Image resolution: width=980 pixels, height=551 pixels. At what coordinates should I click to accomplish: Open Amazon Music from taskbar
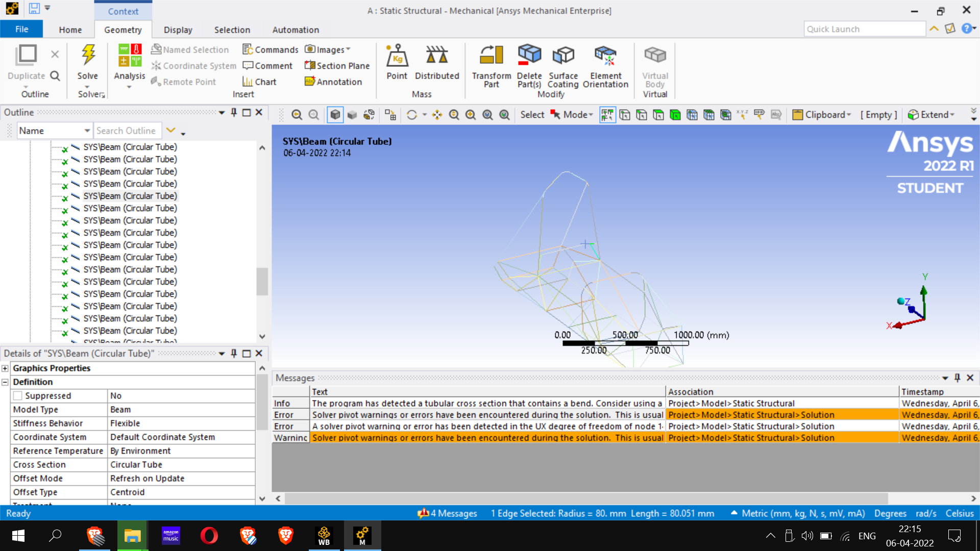(171, 536)
